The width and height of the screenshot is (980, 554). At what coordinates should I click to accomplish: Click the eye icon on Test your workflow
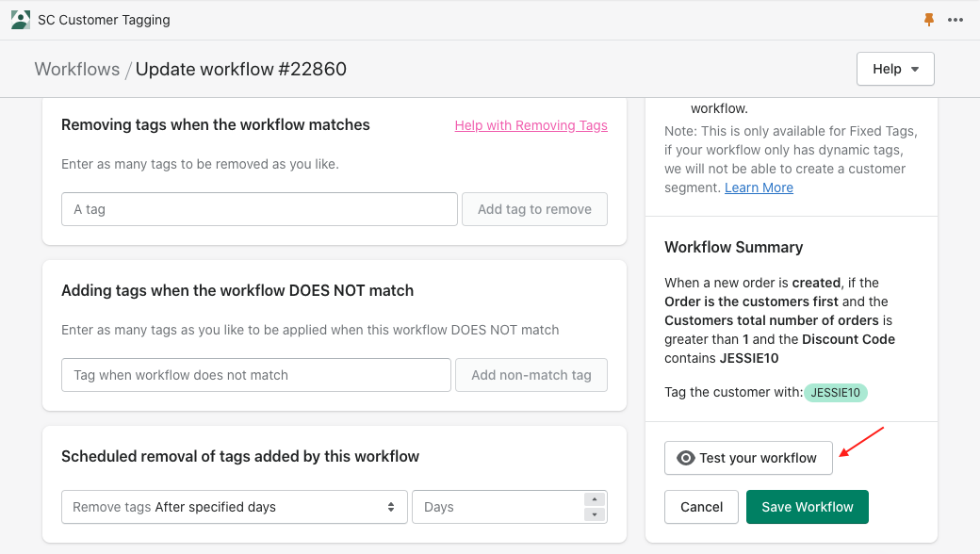(x=686, y=458)
